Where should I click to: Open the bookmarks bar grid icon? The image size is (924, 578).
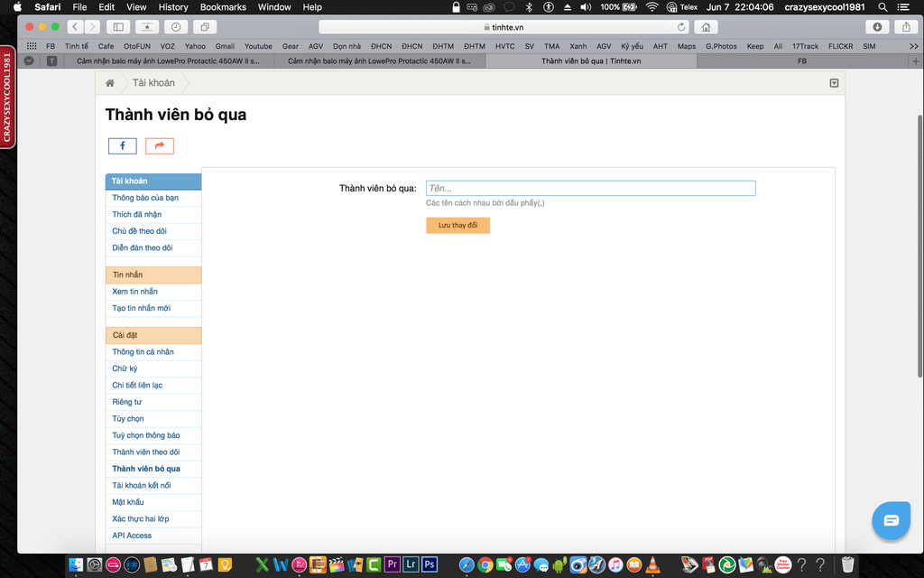[x=32, y=46]
